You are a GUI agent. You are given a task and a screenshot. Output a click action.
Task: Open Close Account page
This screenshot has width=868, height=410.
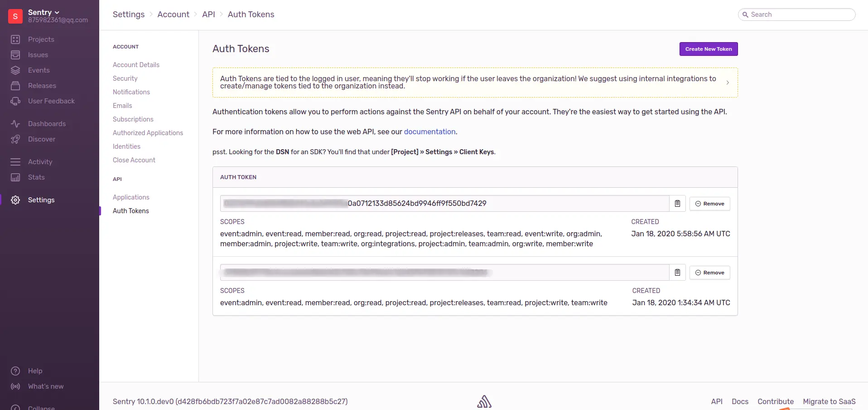pos(134,160)
